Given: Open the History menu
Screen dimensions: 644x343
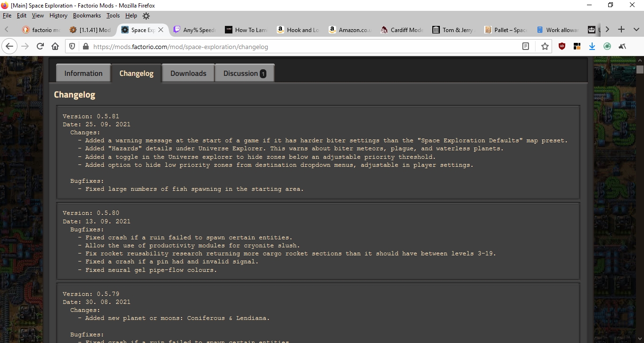Looking at the screenshot, I should [x=58, y=16].
